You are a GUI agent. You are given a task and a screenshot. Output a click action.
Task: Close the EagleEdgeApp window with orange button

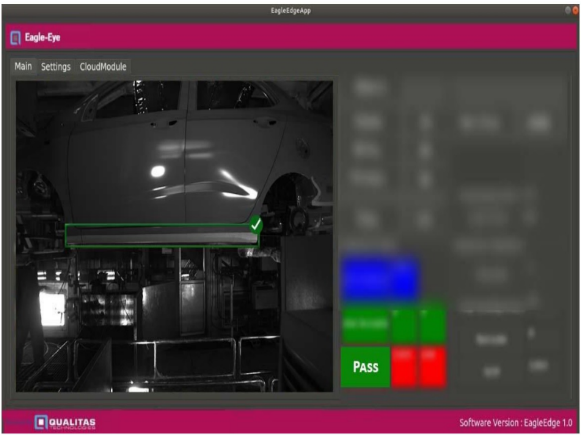point(576,10)
